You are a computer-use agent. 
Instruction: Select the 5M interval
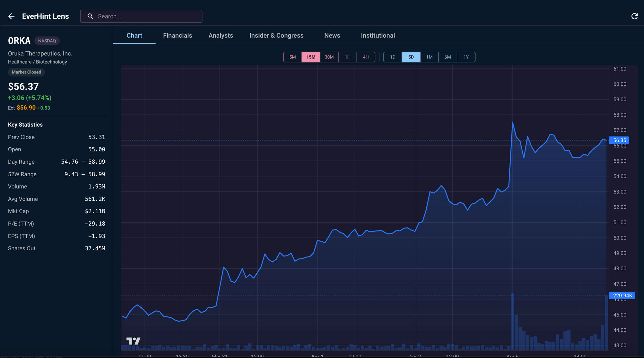pyautogui.click(x=292, y=57)
